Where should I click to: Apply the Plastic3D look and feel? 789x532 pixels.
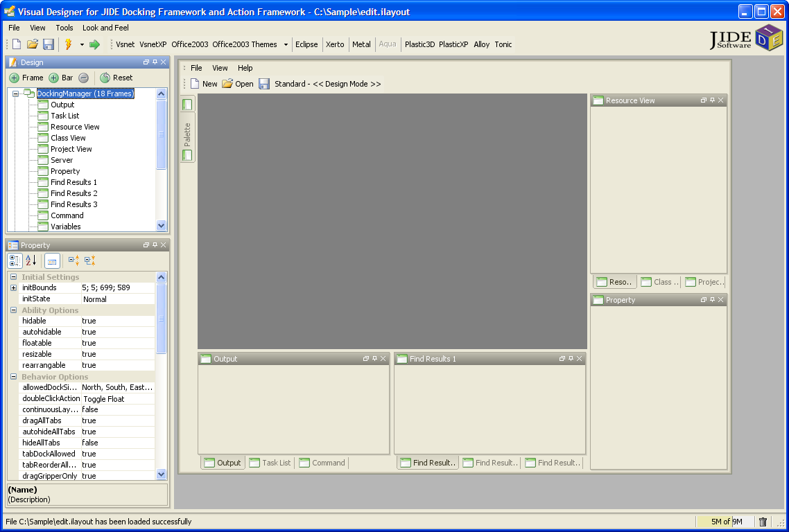[419, 44]
